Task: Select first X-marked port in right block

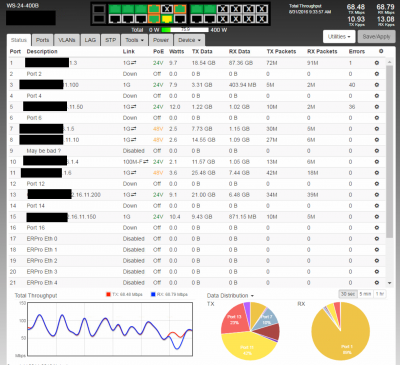Action: 223,9
